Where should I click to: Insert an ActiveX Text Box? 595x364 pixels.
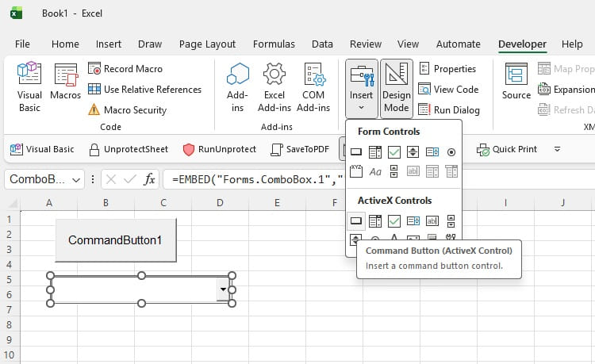(432, 220)
